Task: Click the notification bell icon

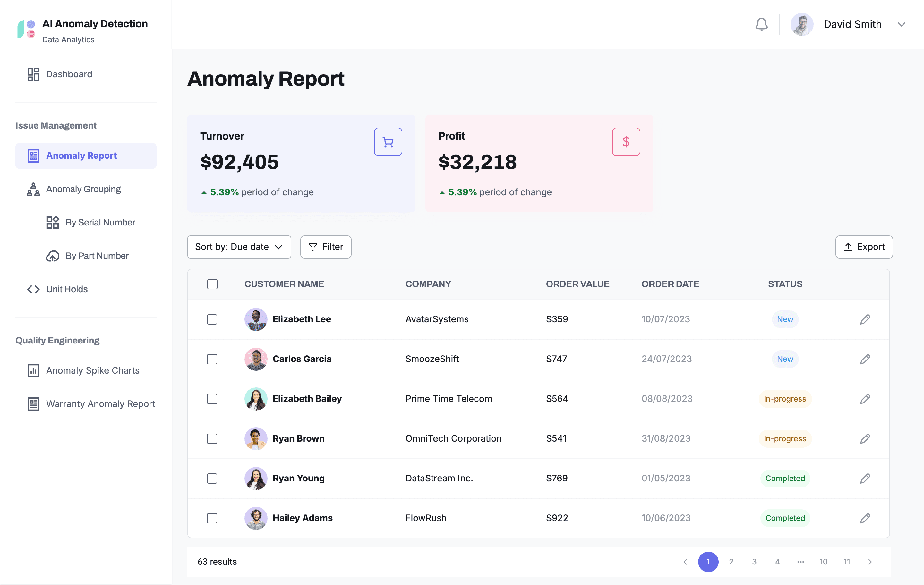Action: (761, 24)
